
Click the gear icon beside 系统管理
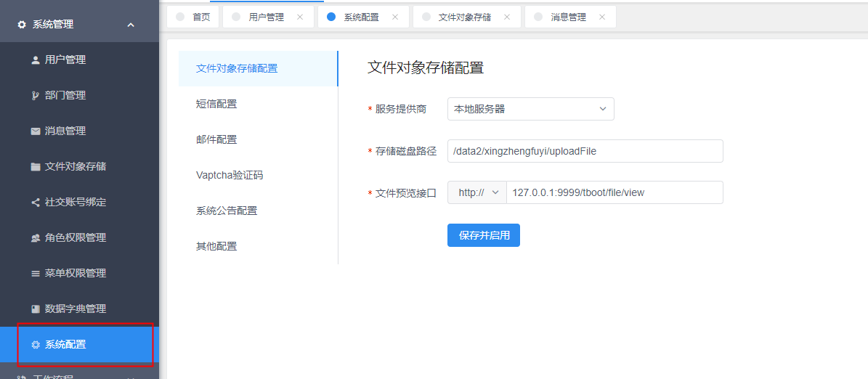22,25
